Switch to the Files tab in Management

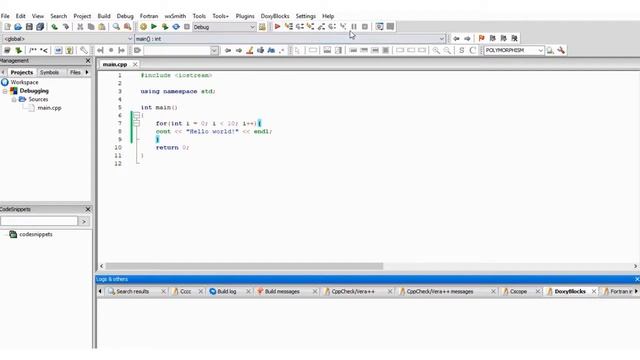click(x=75, y=72)
